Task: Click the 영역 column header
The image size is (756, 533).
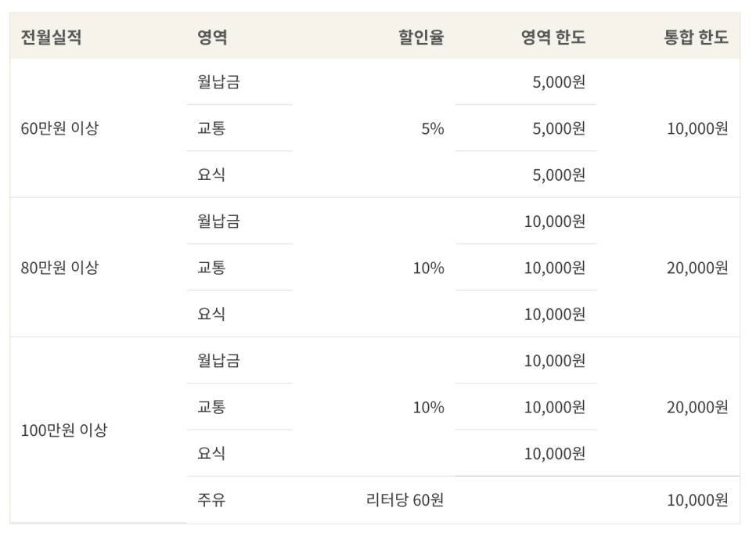Action: pyautogui.click(x=212, y=38)
